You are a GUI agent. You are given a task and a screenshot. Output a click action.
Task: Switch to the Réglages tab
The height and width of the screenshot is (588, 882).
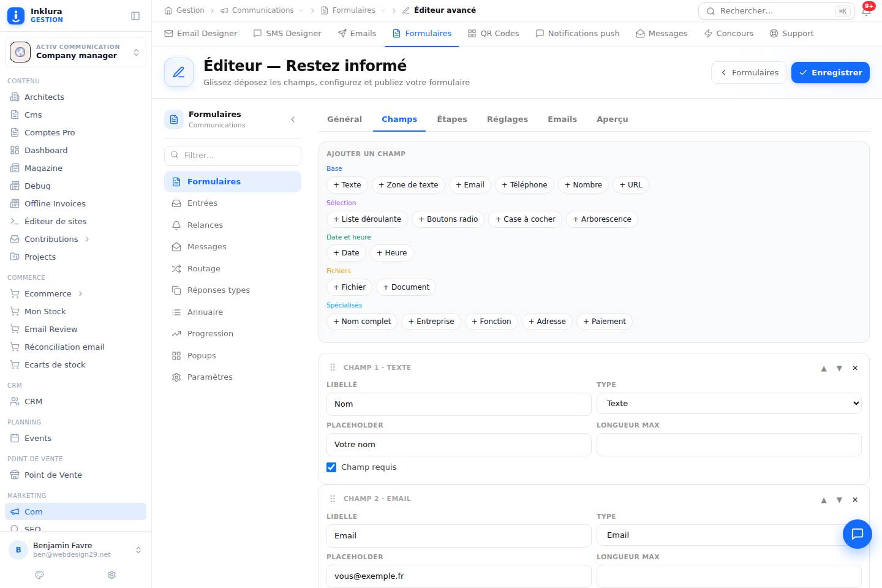(x=507, y=119)
